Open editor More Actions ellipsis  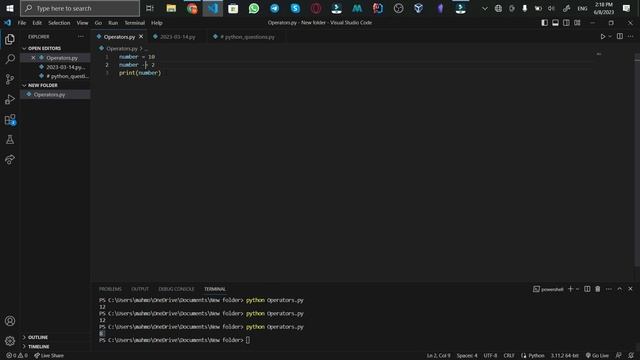point(631,36)
